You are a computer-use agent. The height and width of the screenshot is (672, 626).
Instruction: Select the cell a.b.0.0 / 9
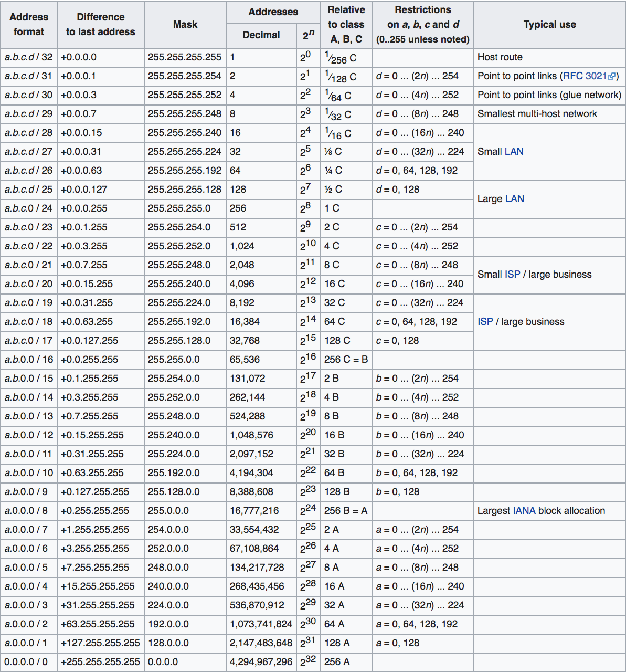(x=29, y=492)
